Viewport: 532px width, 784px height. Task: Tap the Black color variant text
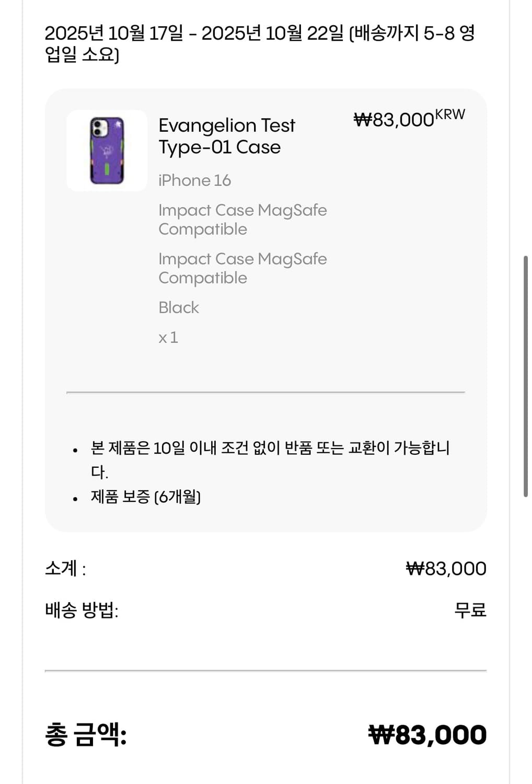click(179, 307)
